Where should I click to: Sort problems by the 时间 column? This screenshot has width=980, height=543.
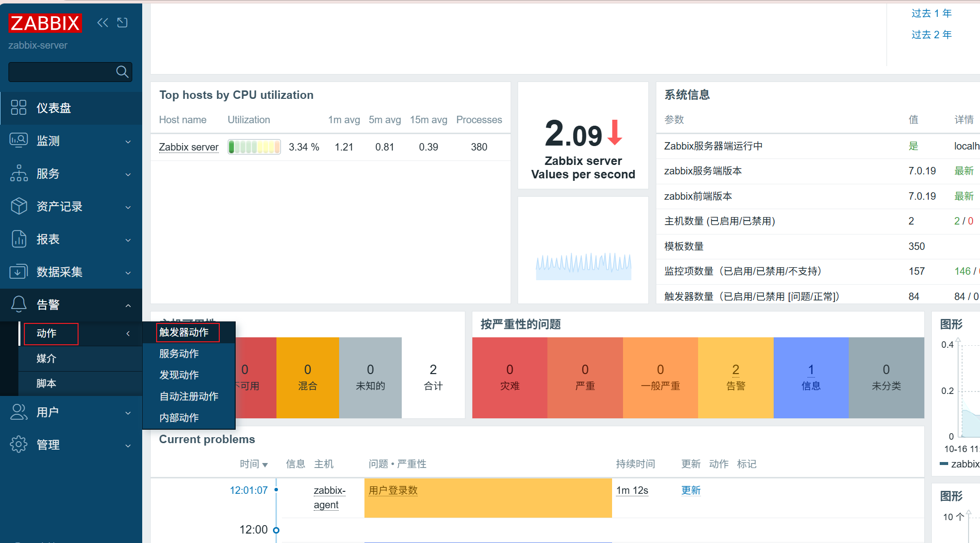[254, 464]
